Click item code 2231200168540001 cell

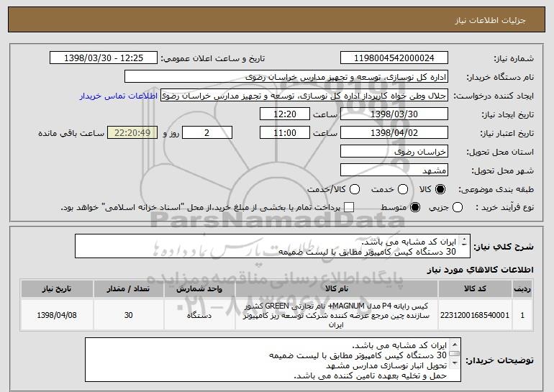pyautogui.click(x=475, y=315)
